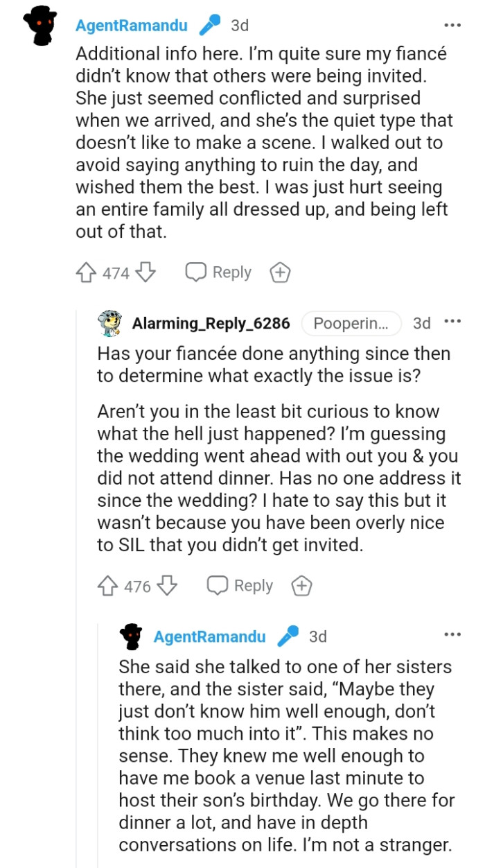Viewport: 485px width, 868px height.
Task: Click the award icon beside the 476 Reply button
Action: (x=301, y=586)
